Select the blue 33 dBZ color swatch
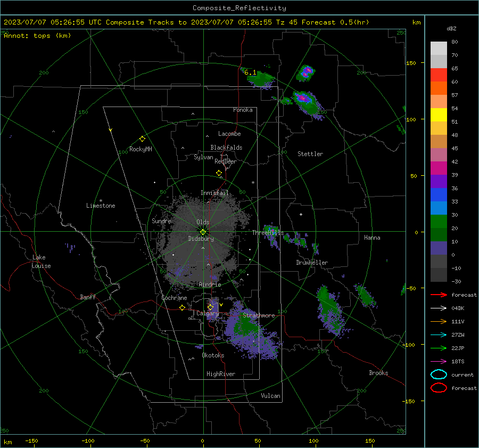Viewport: 479px width, 448px height. (x=439, y=195)
